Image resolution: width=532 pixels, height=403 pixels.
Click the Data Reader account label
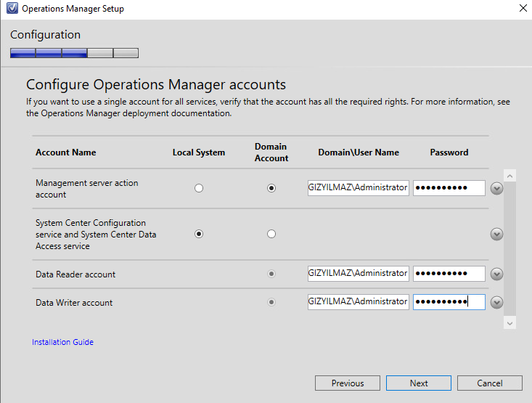click(75, 274)
